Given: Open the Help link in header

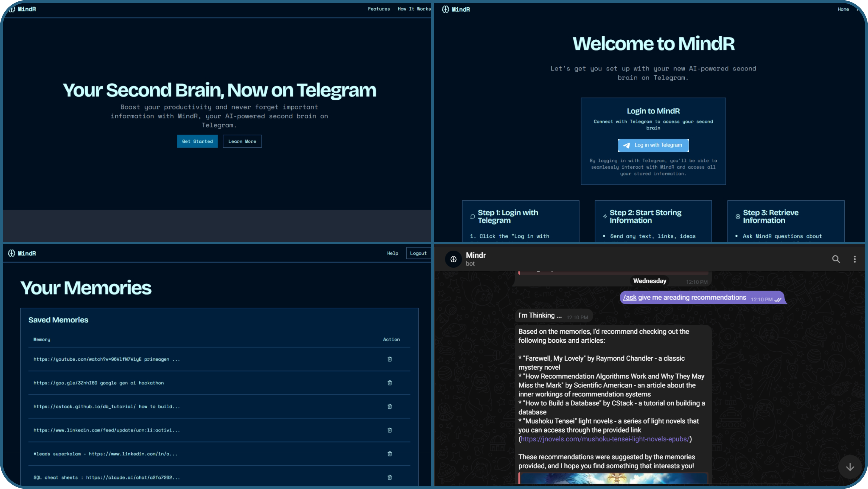Looking at the screenshot, I should coord(392,253).
